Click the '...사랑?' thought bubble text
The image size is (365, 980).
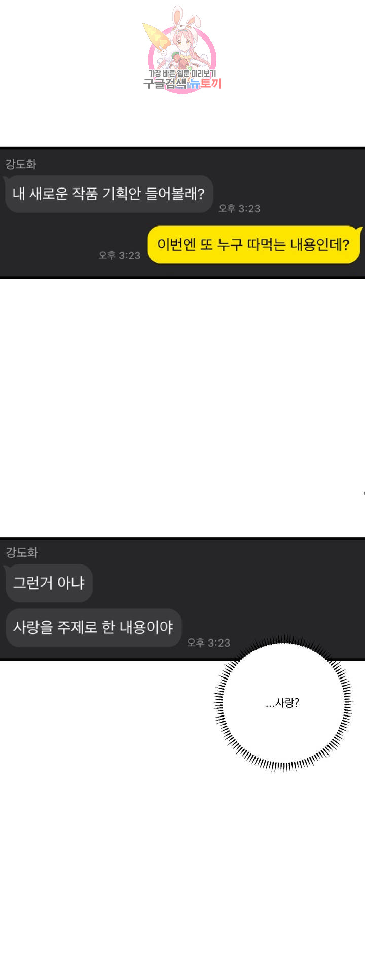click(282, 703)
